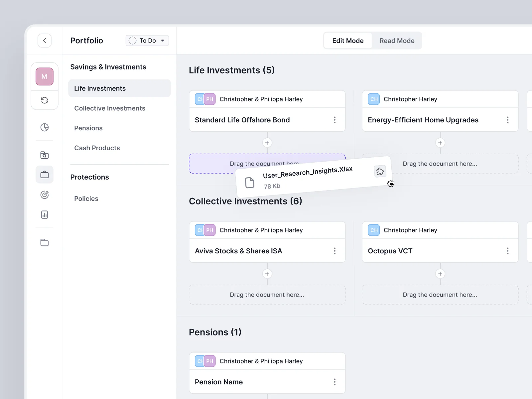Open Policies under Protections

[86, 199]
